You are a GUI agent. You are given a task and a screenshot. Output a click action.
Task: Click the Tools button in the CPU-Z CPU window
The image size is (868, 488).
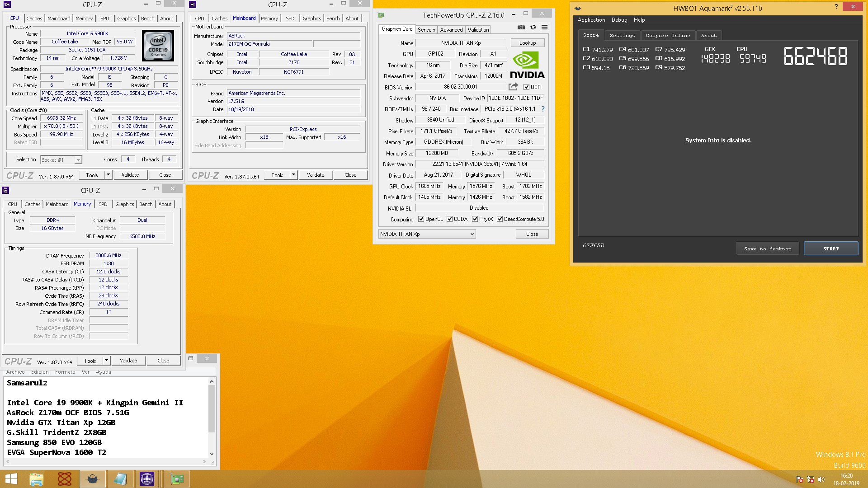[x=92, y=175]
